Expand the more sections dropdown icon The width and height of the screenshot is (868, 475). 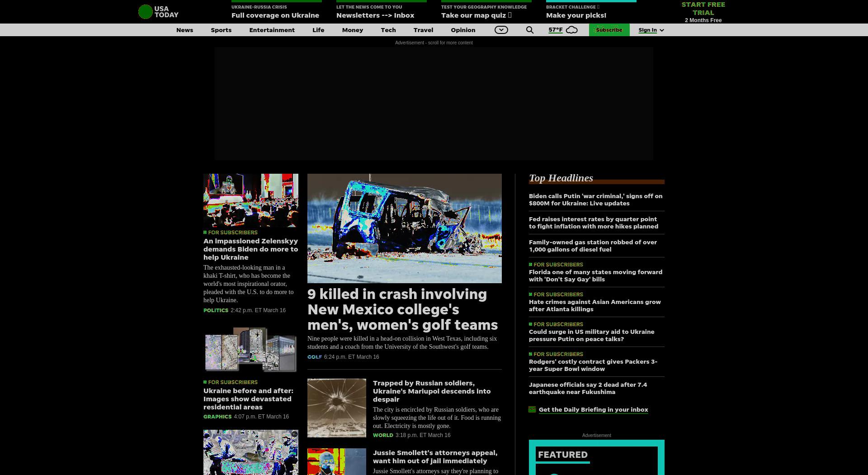tap(501, 30)
